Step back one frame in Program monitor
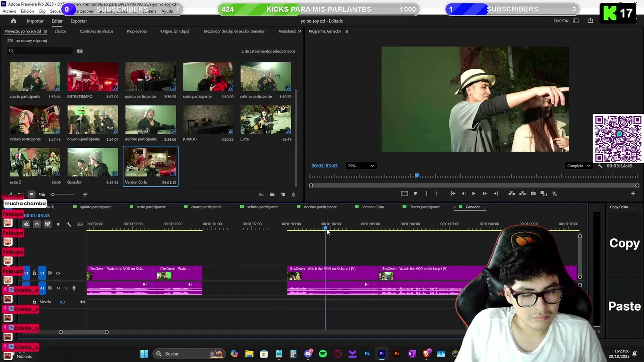Screen dimensions: 644x362 tap(463, 193)
